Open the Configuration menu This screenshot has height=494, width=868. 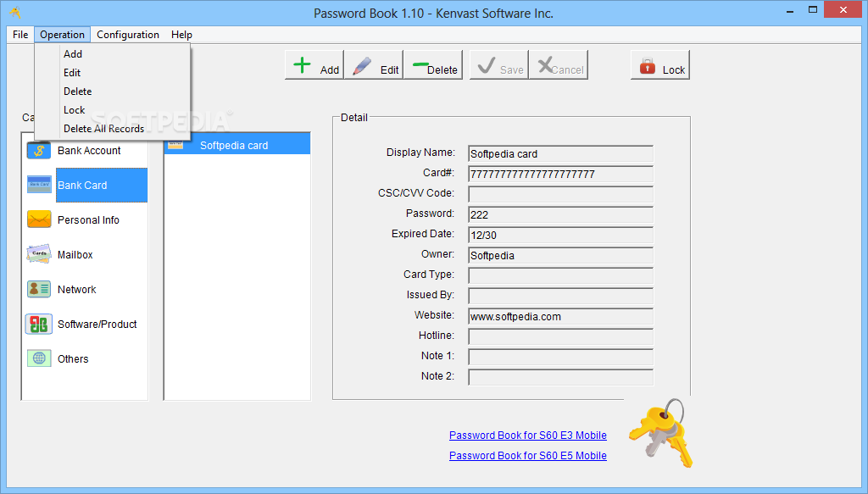coord(128,34)
